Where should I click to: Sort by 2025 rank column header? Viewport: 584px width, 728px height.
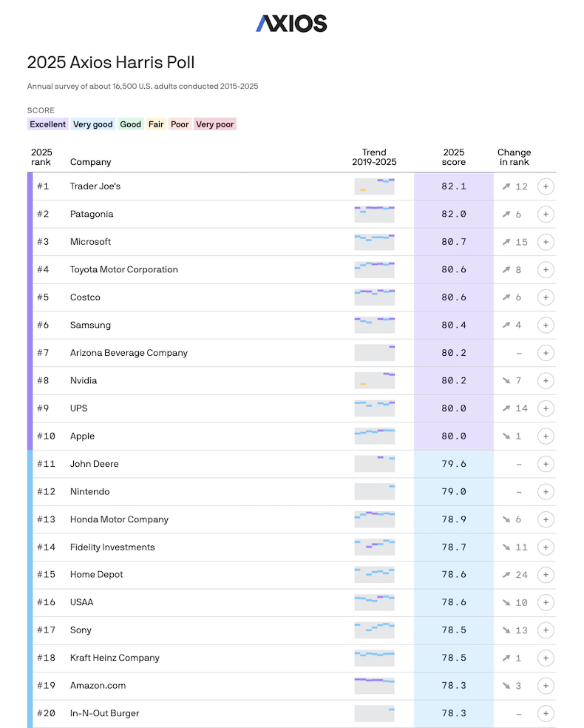pos(41,157)
